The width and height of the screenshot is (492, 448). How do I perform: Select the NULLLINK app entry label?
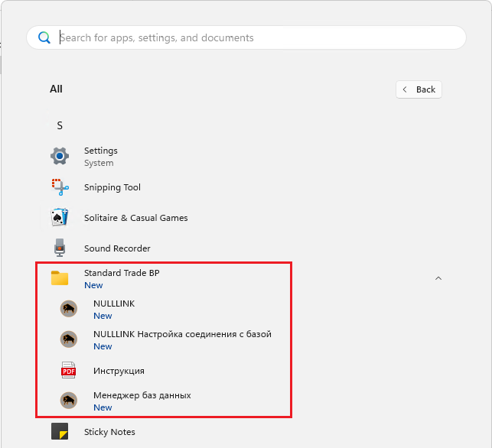[114, 304]
